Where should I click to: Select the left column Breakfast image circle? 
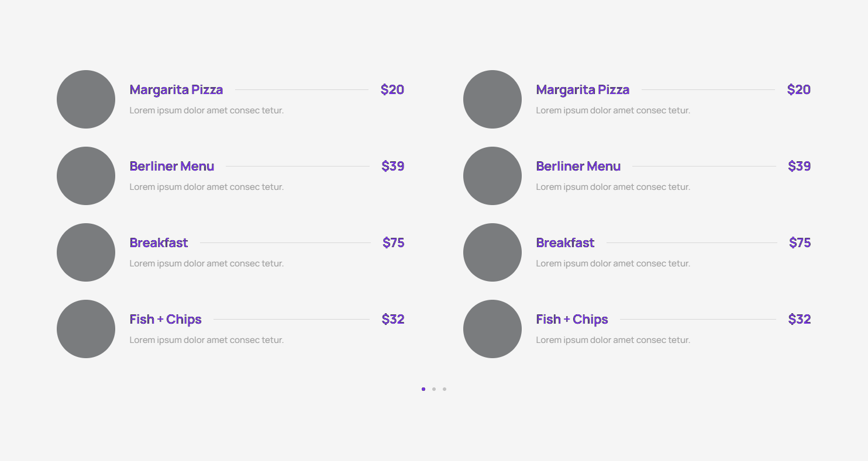(x=86, y=252)
